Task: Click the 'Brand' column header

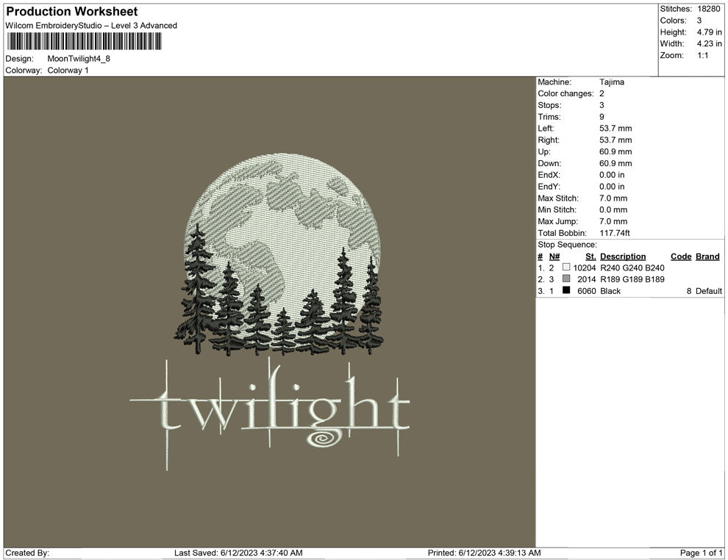Action: point(707,256)
